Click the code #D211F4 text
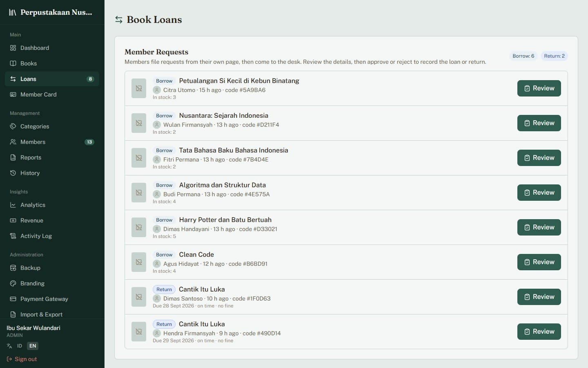The width and height of the screenshot is (588, 368). click(261, 125)
